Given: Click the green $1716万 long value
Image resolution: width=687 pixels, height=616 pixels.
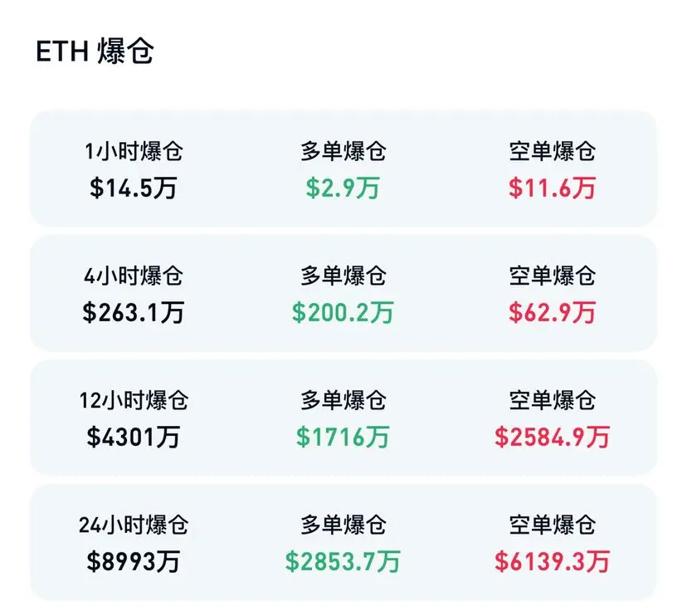Looking at the screenshot, I should [343, 438].
